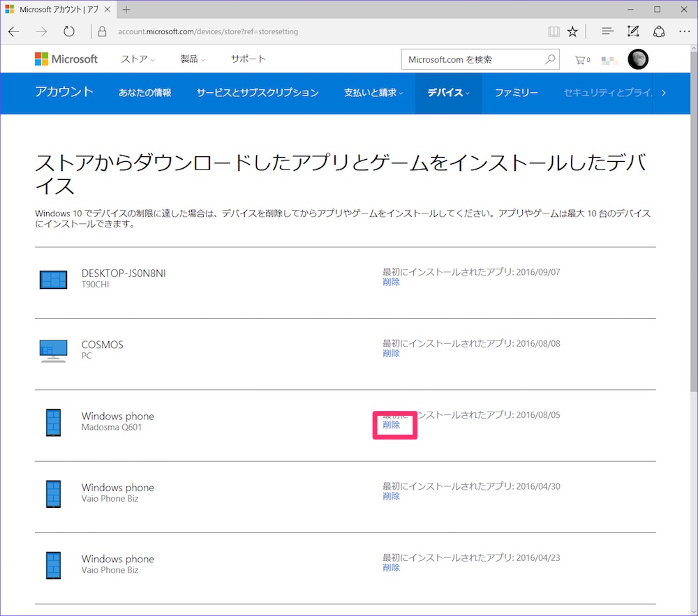Screen dimensions: 698x616
Task: Maximize the Edge browser window
Action: tap(657, 9)
